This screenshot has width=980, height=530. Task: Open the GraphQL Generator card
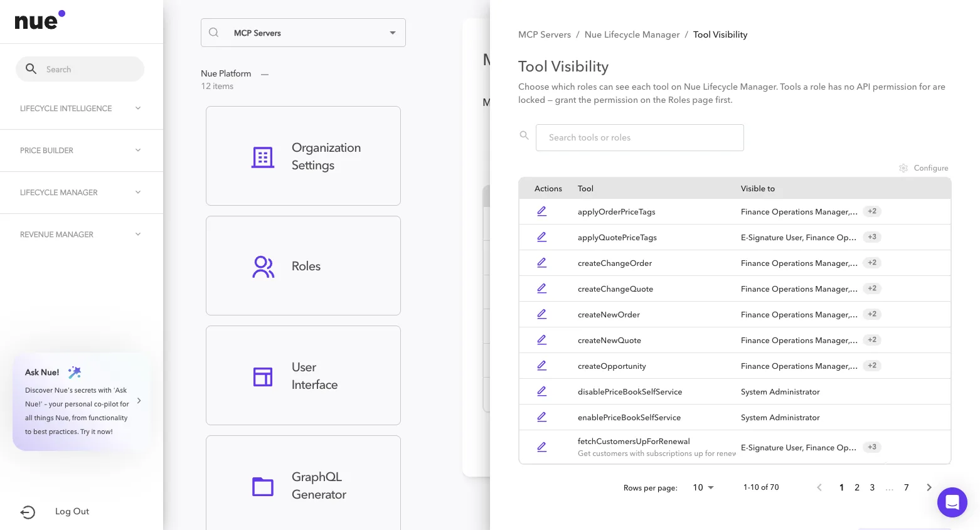(x=303, y=483)
